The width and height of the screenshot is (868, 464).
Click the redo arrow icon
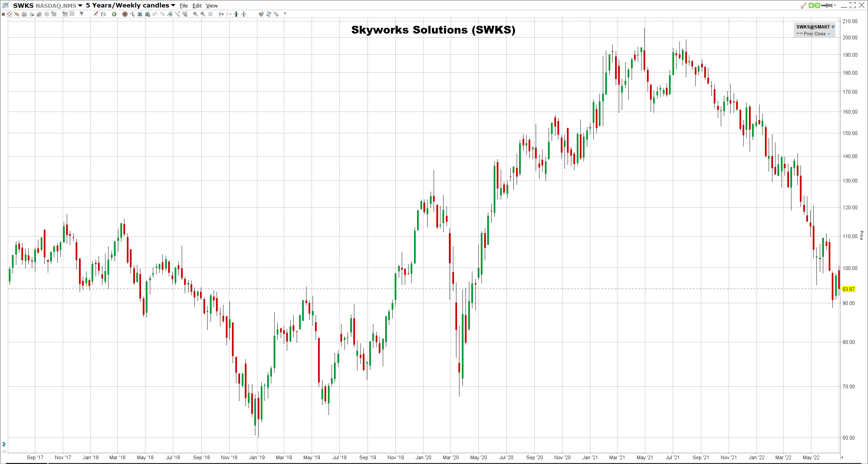pos(162,14)
